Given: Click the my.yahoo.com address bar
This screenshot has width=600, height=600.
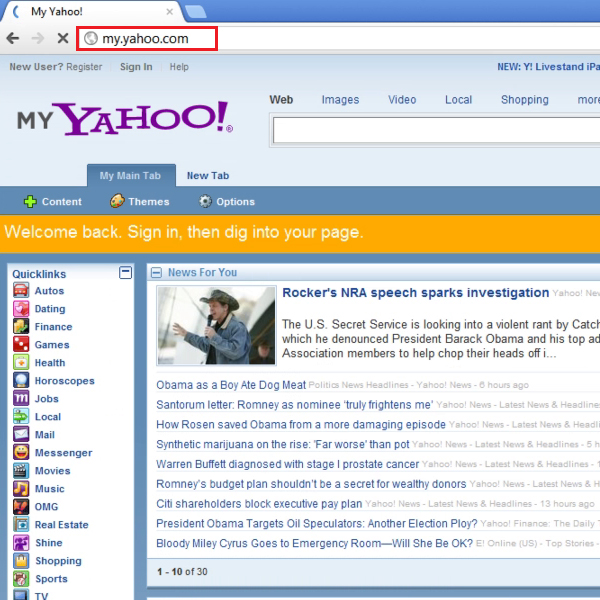Looking at the screenshot, I should point(147,38).
